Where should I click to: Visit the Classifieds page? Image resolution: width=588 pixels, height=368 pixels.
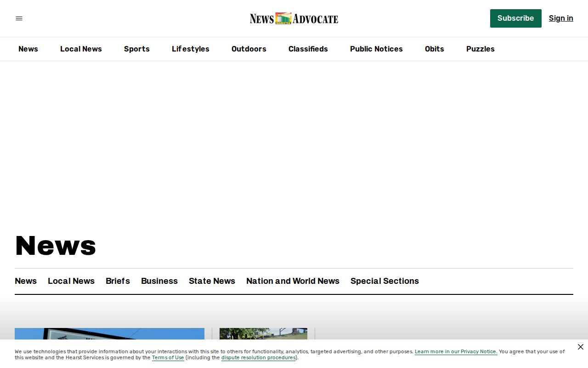[x=308, y=49]
